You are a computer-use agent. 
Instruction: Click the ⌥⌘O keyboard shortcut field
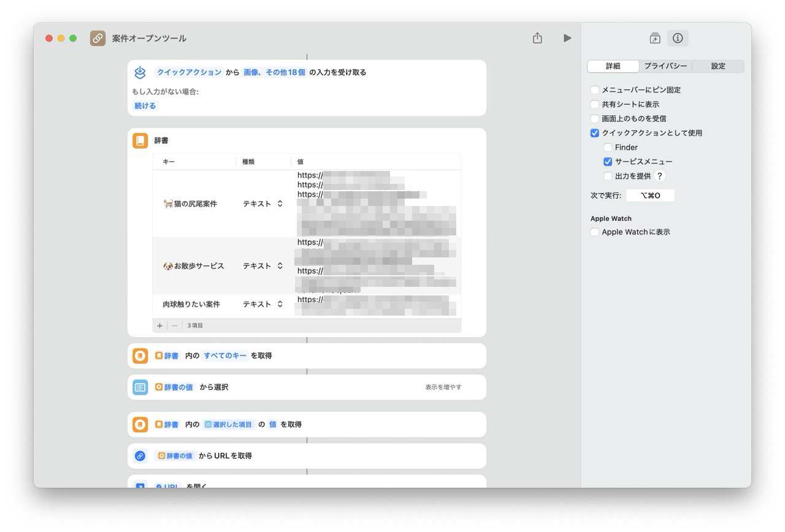pos(650,196)
